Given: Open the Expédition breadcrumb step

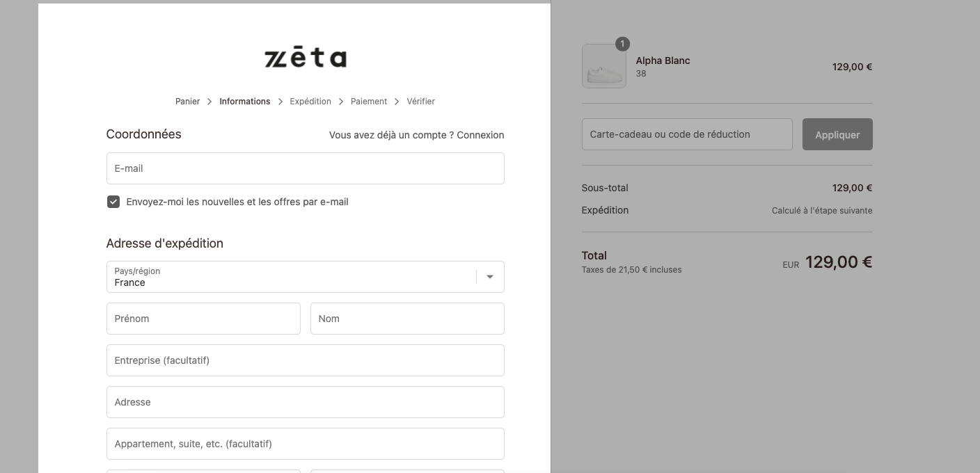Looking at the screenshot, I should 310,102.
